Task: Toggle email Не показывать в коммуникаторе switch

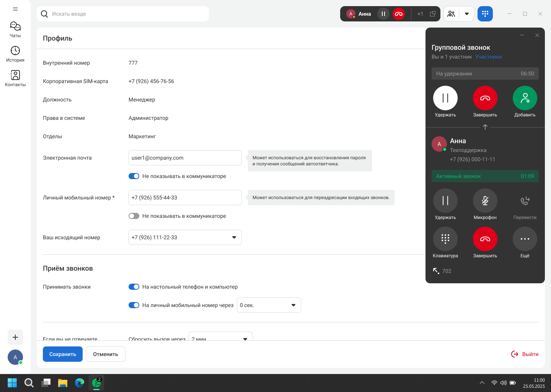Action: (x=134, y=176)
